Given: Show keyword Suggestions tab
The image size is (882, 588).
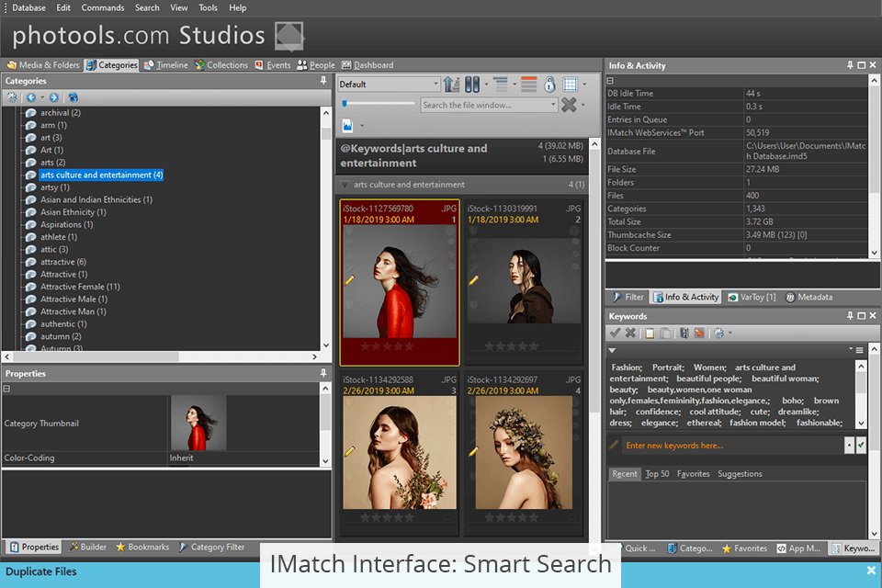Looking at the screenshot, I should (x=740, y=474).
